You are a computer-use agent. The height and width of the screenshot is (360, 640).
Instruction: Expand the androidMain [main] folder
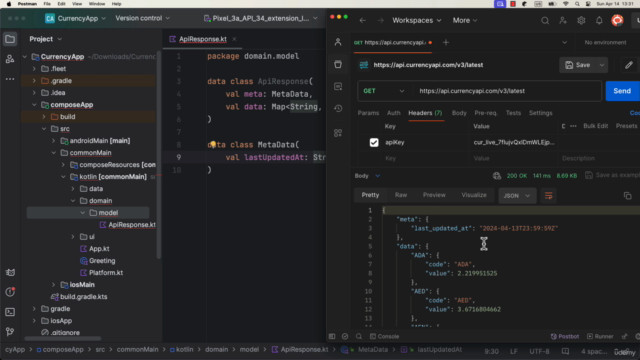(53, 141)
